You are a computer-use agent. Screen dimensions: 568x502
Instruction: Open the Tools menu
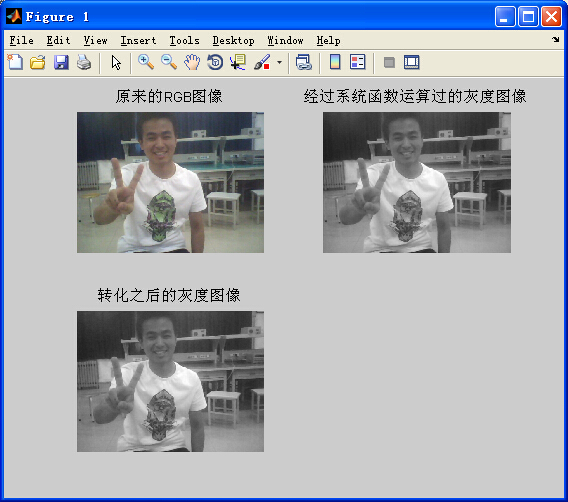(x=184, y=40)
